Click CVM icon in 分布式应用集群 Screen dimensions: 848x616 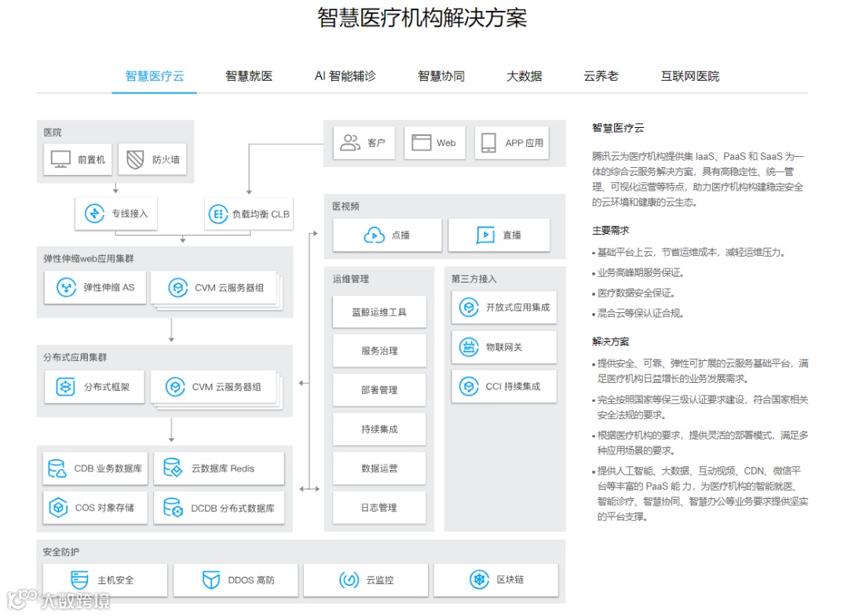(175, 387)
